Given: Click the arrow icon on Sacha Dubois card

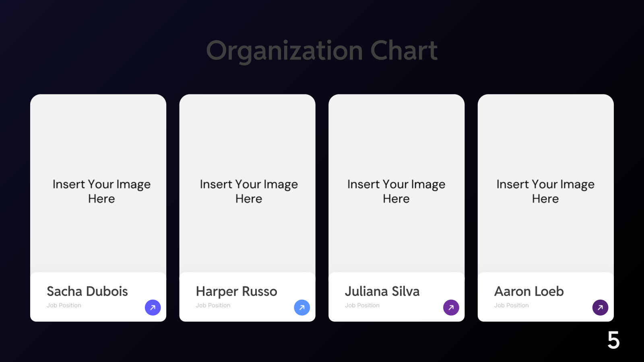Looking at the screenshot, I should (153, 308).
